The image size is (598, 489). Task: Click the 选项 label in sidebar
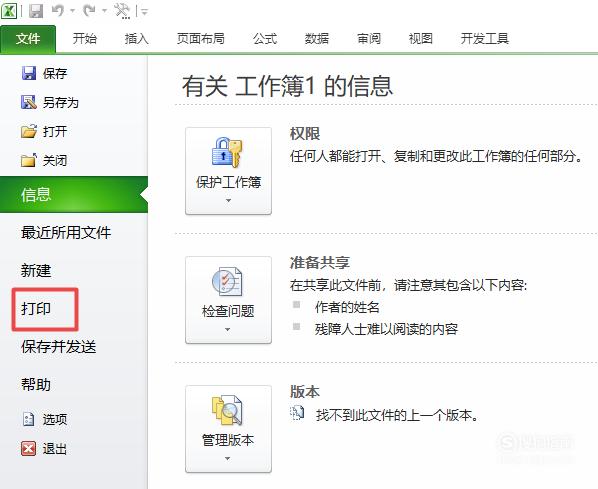click(x=55, y=420)
